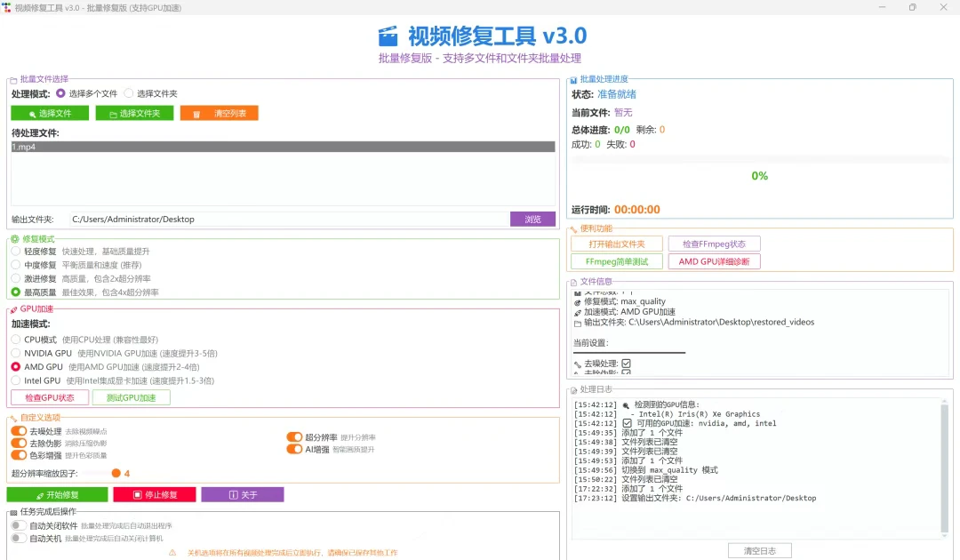
Task: Click the 选择文件 button with magnifier icon
Action: point(50,114)
